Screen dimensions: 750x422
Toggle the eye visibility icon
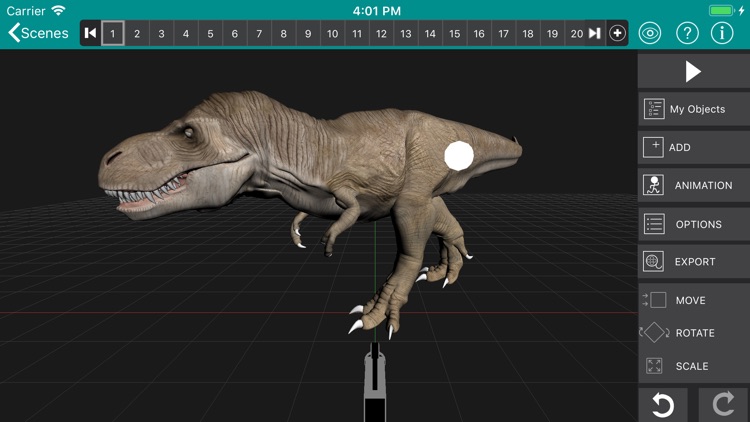(651, 33)
